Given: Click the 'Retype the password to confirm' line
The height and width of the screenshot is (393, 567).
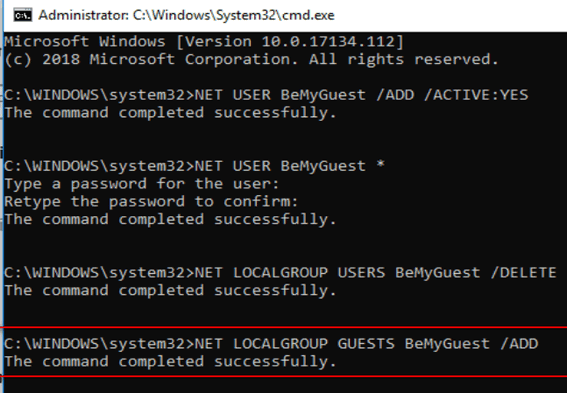Looking at the screenshot, I should pos(151,202).
